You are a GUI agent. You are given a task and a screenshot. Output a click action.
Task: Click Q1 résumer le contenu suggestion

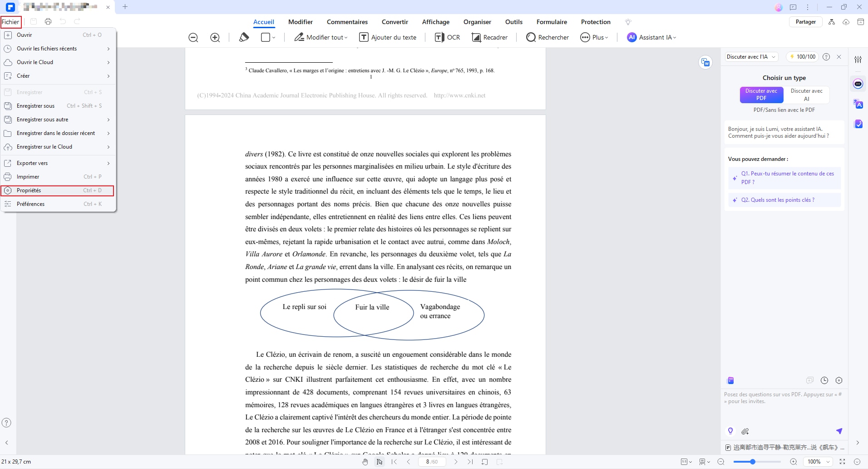click(x=784, y=178)
